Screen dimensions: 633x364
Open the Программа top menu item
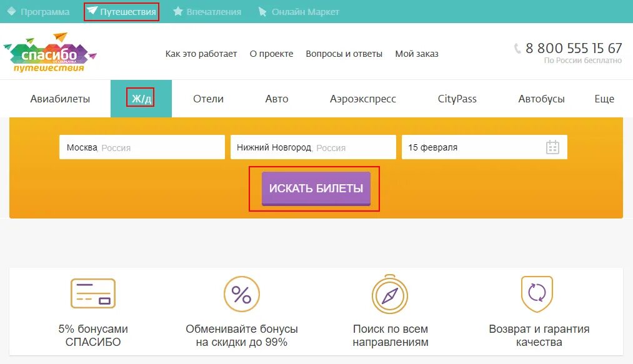pos(45,12)
